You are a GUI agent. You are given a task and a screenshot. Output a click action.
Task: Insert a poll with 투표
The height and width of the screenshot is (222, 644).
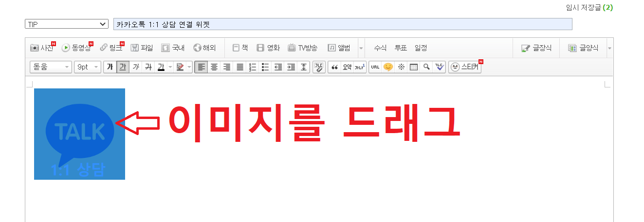coord(401,48)
